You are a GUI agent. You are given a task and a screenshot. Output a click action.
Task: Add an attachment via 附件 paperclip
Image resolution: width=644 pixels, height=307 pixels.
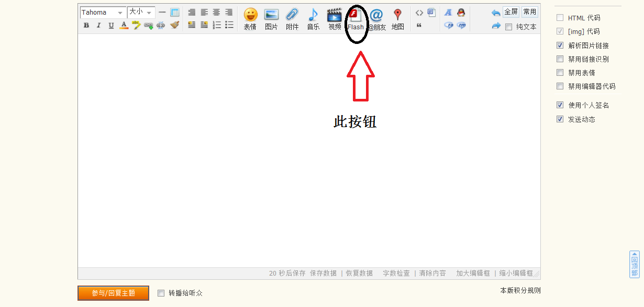coord(292,19)
